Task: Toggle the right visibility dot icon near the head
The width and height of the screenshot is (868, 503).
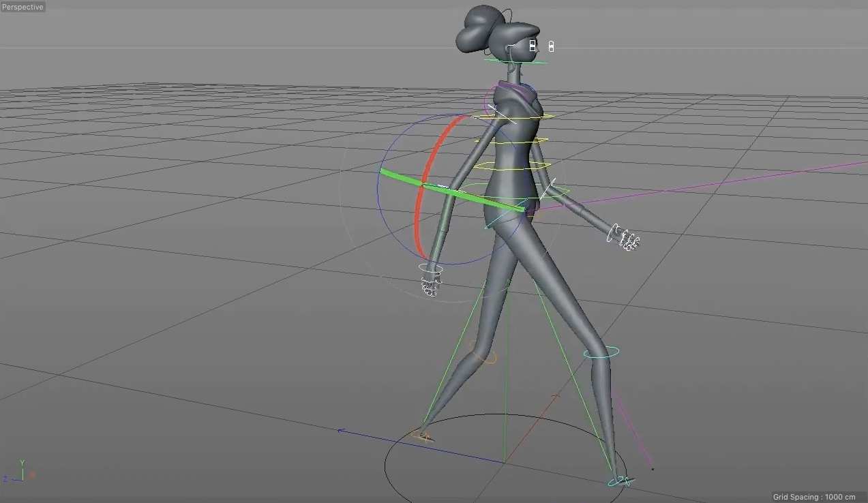Action: 550,46
